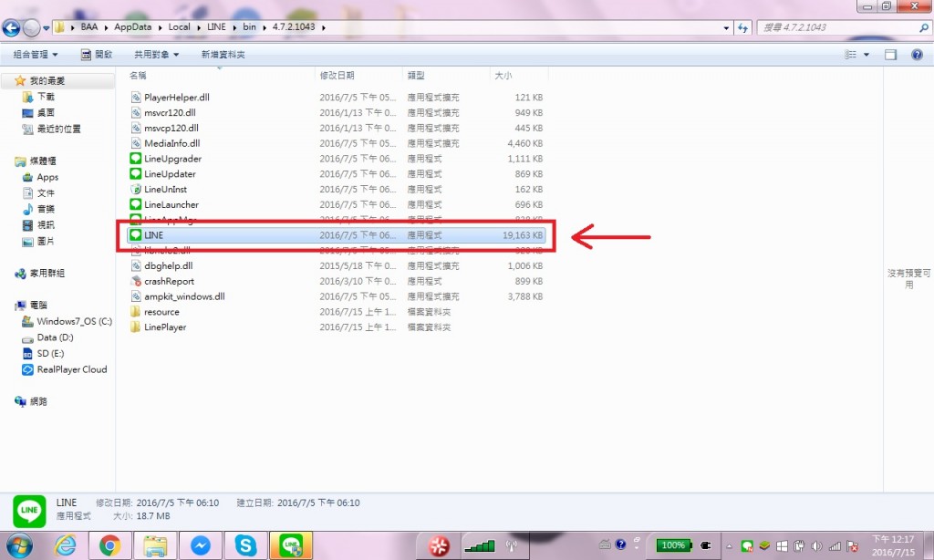This screenshot has width=934, height=560.
Task: Select the msvcp120.dll file
Action: pos(171,128)
